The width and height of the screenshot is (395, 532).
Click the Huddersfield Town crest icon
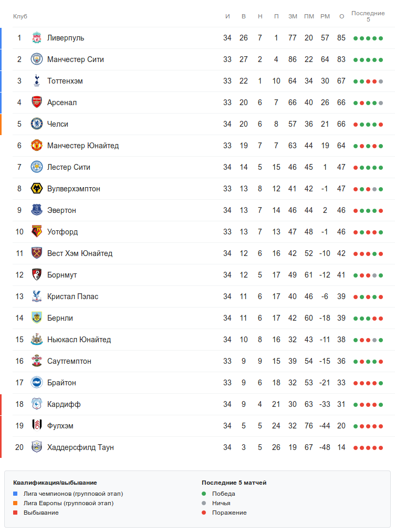36,447
